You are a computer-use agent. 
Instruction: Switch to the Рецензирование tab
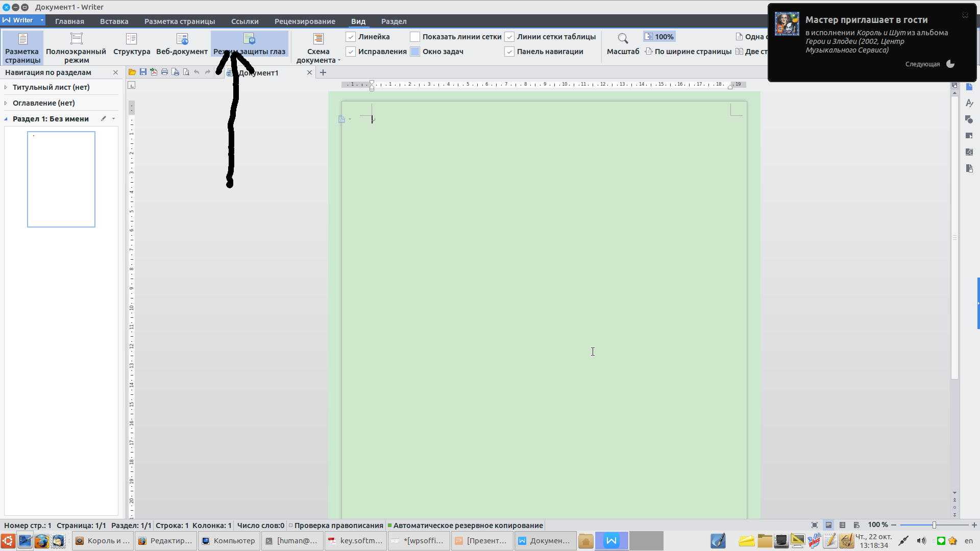305,21
